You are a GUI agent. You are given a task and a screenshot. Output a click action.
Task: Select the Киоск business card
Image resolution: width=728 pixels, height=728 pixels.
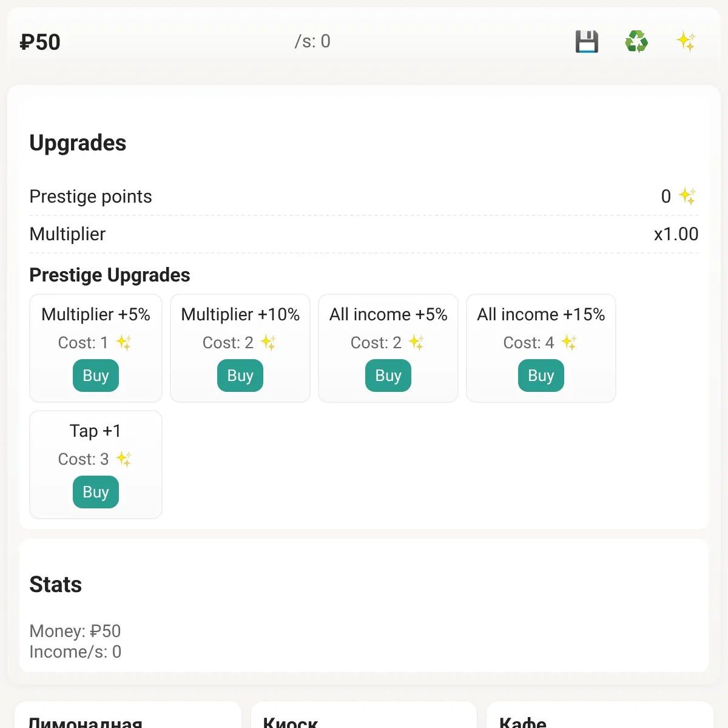pos(364,715)
